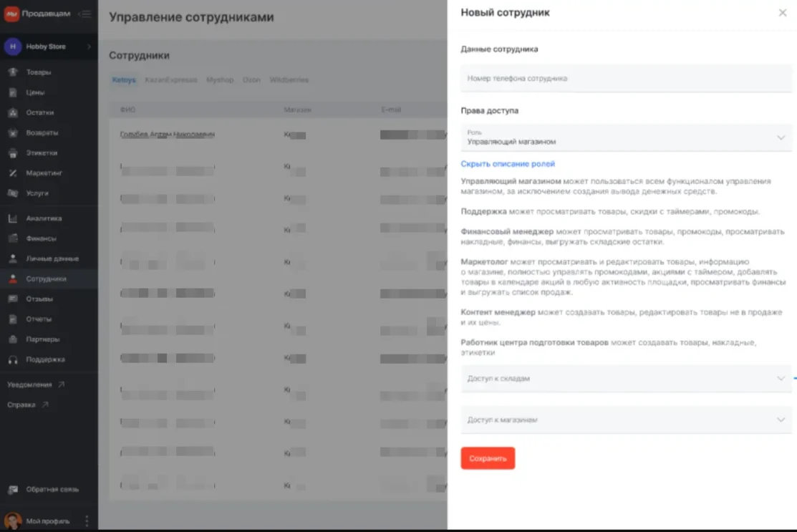Image resolution: width=797 pixels, height=532 pixels.
Task: Focus the Номер телефона сотрудника field
Action: tap(626, 79)
